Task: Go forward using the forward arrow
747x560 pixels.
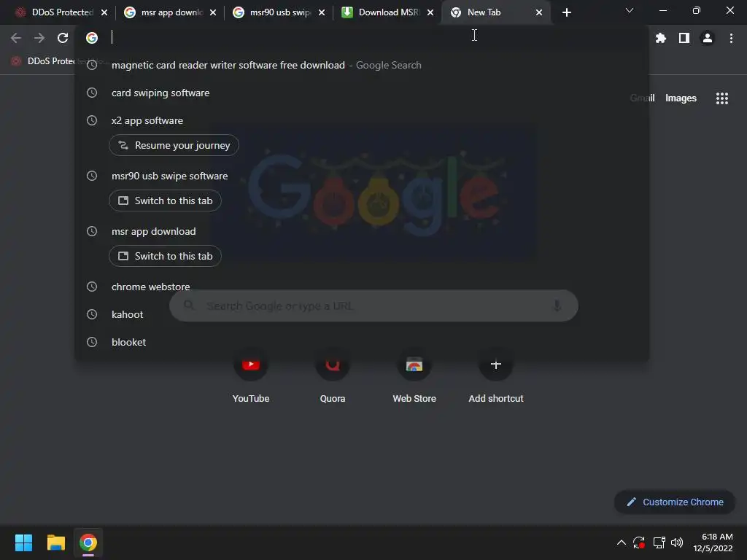Action: tap(39, 38)
